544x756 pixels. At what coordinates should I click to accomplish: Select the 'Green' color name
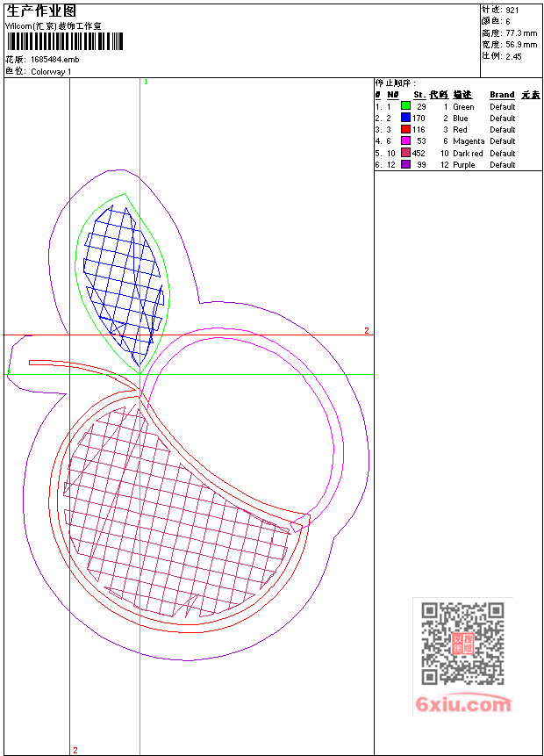click(463, 107)
